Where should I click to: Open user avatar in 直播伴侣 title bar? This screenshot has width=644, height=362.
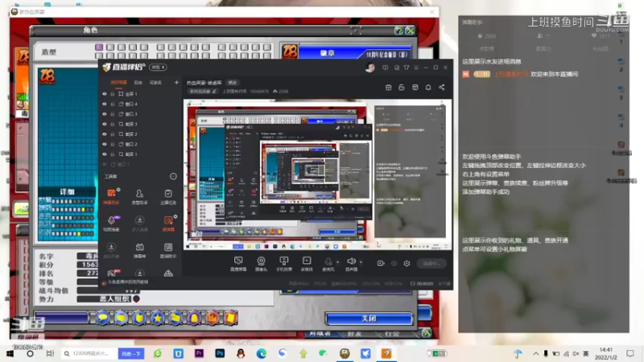click(x=369, y=68)
